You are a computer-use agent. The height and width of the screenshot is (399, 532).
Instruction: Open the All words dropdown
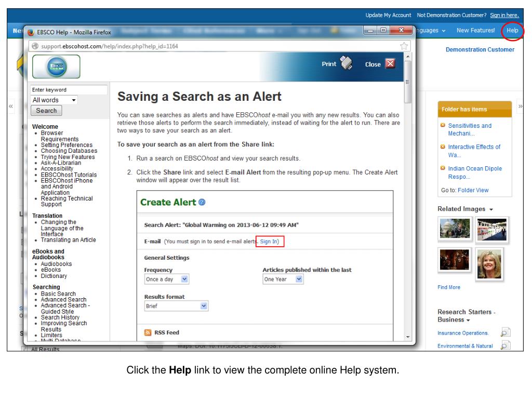(54, 100)
